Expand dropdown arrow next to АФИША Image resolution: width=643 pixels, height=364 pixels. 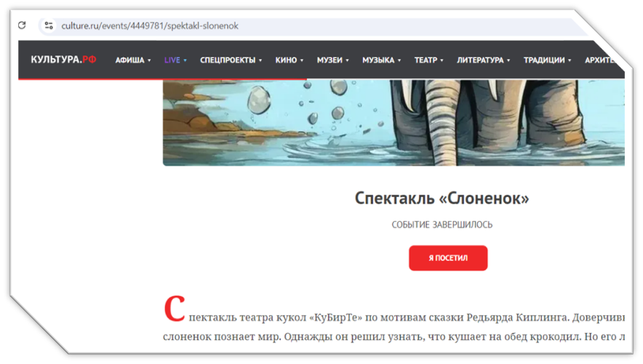149,60
